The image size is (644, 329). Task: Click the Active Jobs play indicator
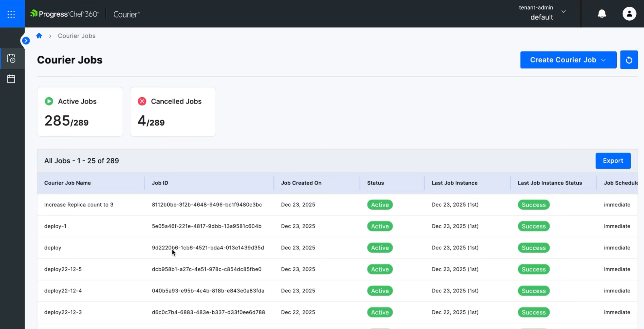click(x=49, y=101)
